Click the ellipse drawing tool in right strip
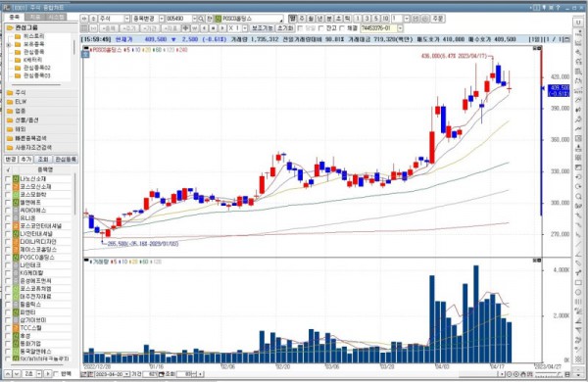 pos(578,293)
